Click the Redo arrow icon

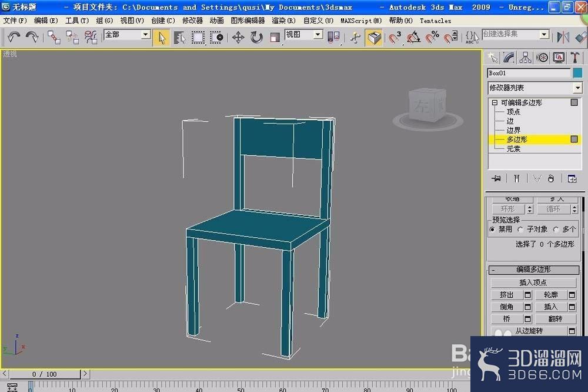coord(32,37)
